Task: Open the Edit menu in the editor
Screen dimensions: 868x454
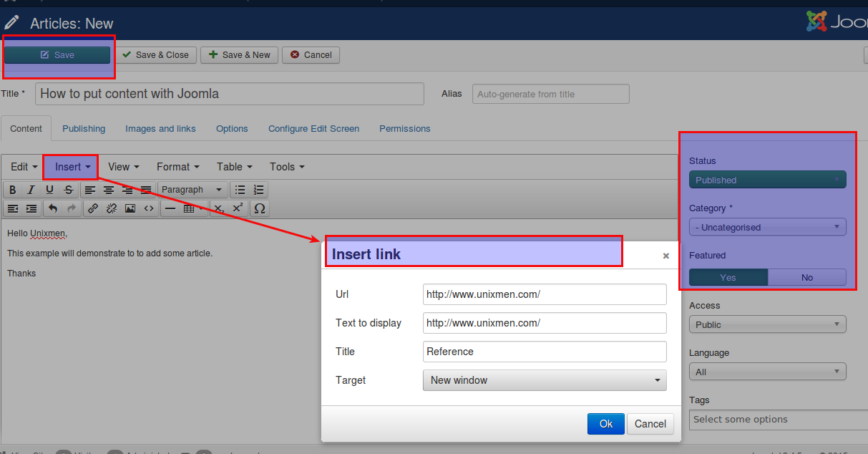Action: click(24, 167)
